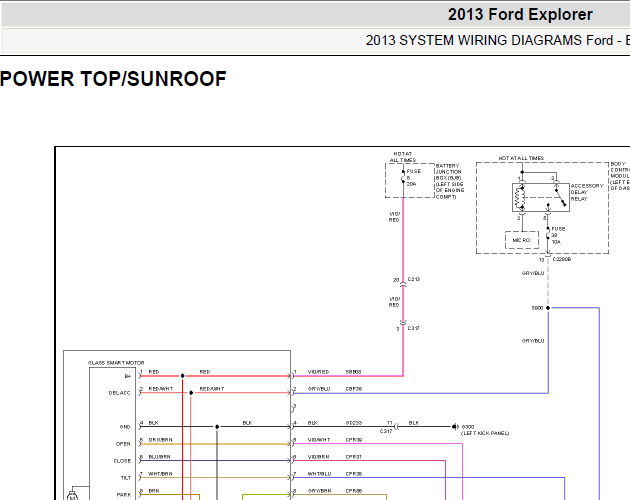Viewport: 630px width, 500px height.
Task: Select the 'GRY/BRN' wire label
Action: (319, 491)
